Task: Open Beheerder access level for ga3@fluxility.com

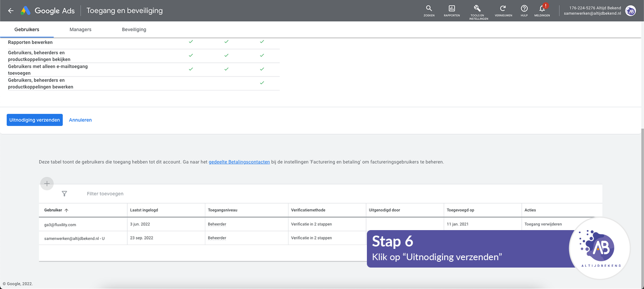Action: coord(217,224)
